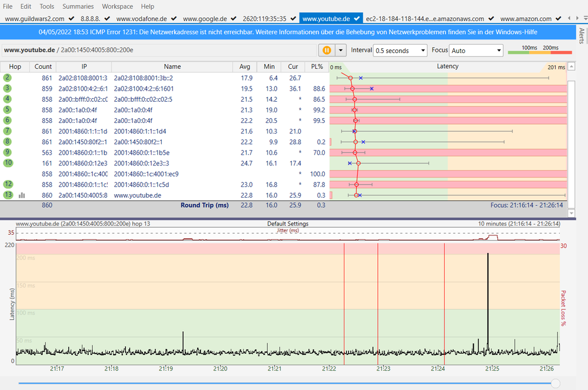
Task: Switch to the www.amazon.com tab
Action: (x=526, y=19)
